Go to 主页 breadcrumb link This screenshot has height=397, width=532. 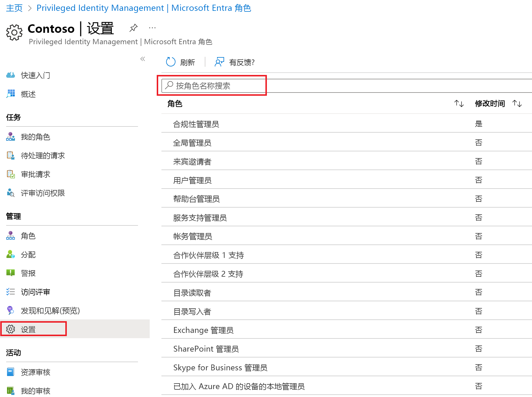(x=14, y=8)
